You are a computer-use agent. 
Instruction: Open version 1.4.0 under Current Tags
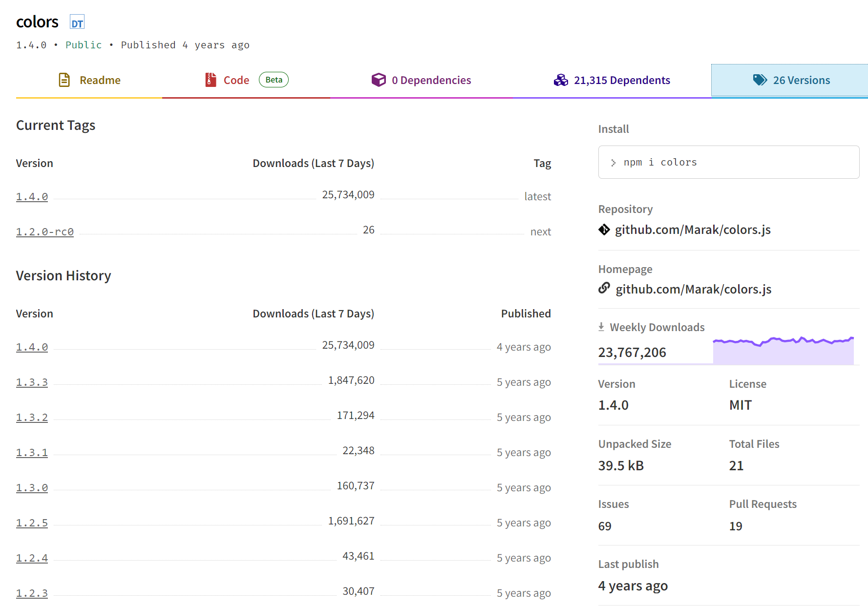31,196
